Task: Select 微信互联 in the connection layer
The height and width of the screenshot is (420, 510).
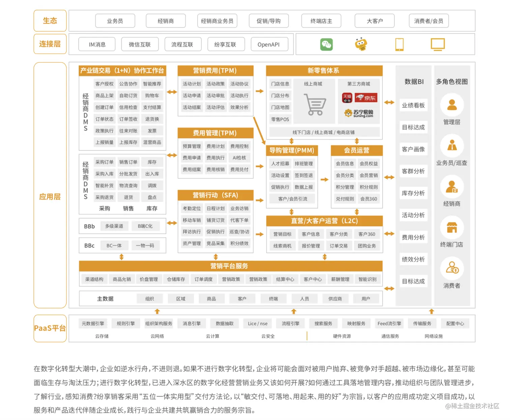Action: tap(140, 44)
